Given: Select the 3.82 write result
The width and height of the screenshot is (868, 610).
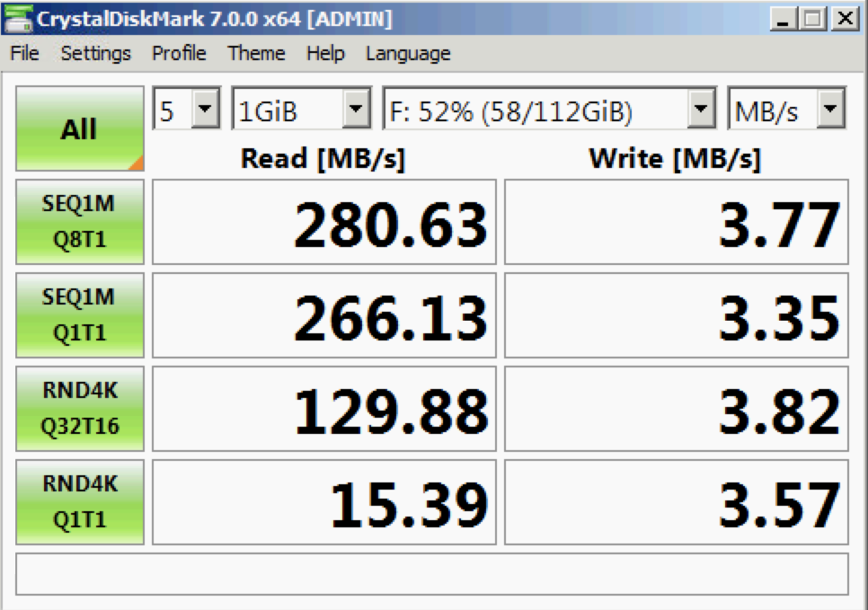Looking at the screenshot, I should pyautogui.click(x=677, y=409).
